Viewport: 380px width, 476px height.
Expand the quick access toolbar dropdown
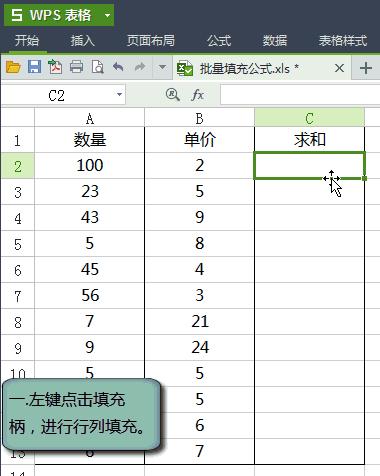[162, 67]
